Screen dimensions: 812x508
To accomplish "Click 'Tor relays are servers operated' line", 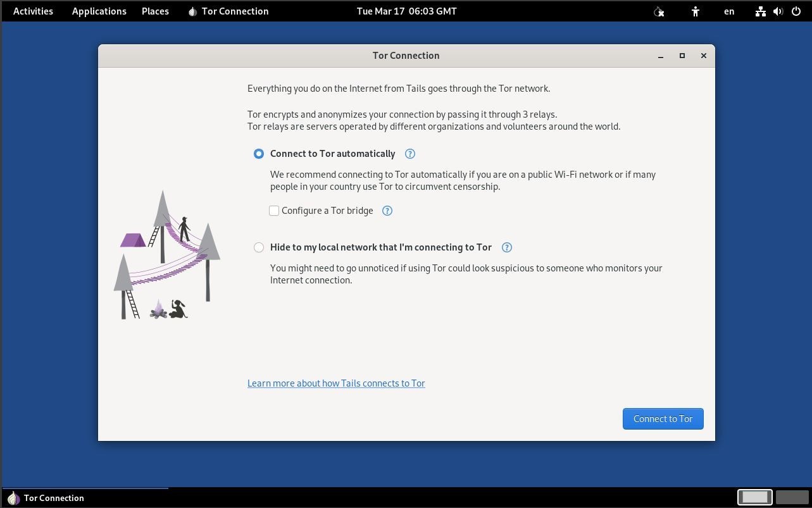I will click(x=434, y=127).
